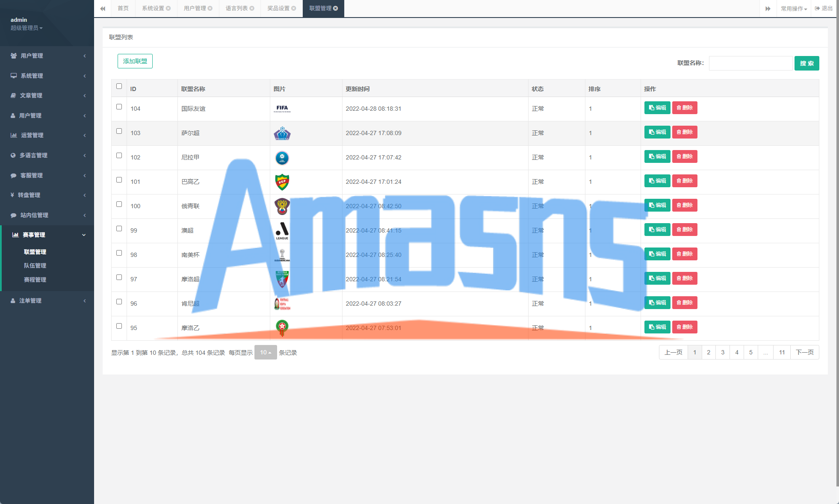Viewport: 839px width, 504px height.
Task: Click the 转盘管理 yen icon in sidebar
Action: (x=12, y=195)
